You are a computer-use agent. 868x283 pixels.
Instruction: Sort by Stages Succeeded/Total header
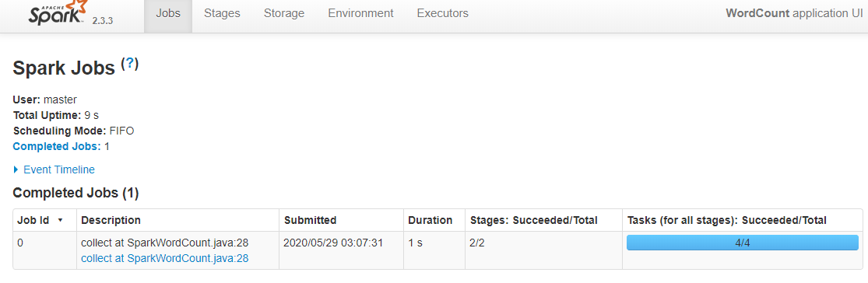534,220
